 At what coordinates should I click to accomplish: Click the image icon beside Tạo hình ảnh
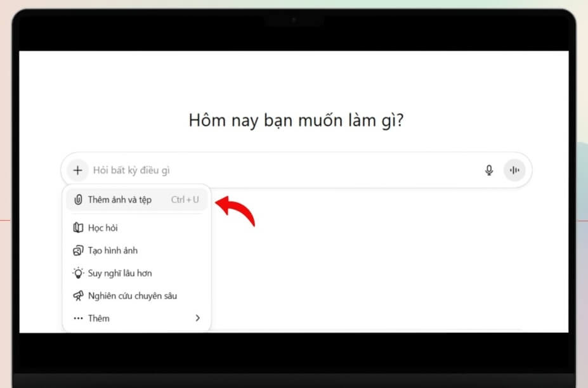(78, 250)
